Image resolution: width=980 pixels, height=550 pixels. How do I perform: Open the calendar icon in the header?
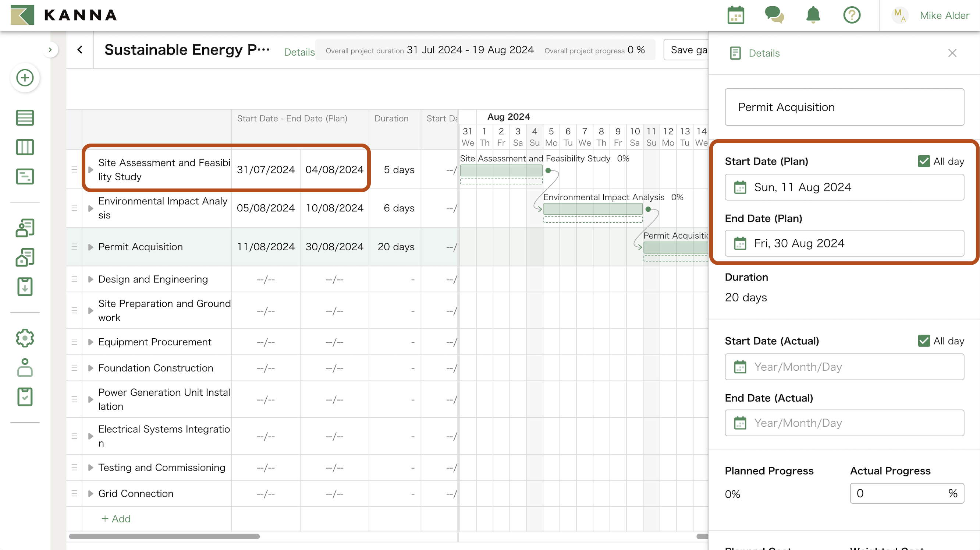tap(735, 15)
